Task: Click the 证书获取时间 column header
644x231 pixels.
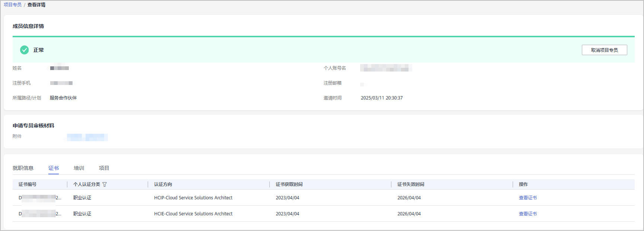Action: click(289, 184)
